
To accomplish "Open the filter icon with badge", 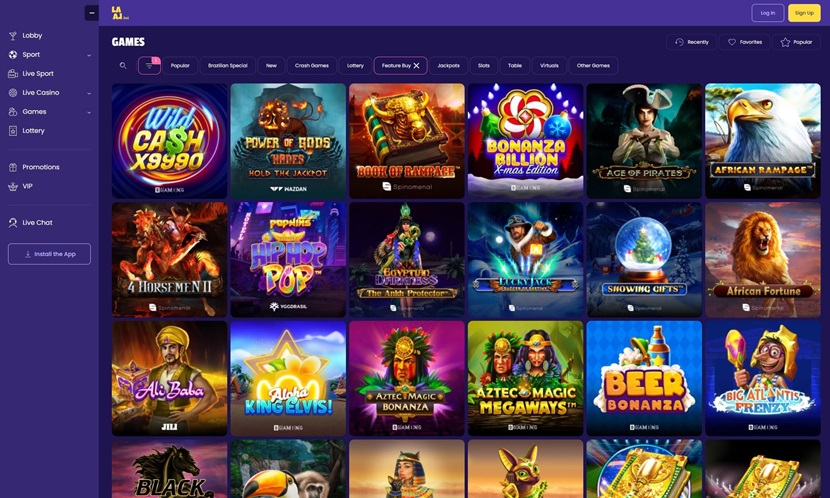I will [149, 66].
